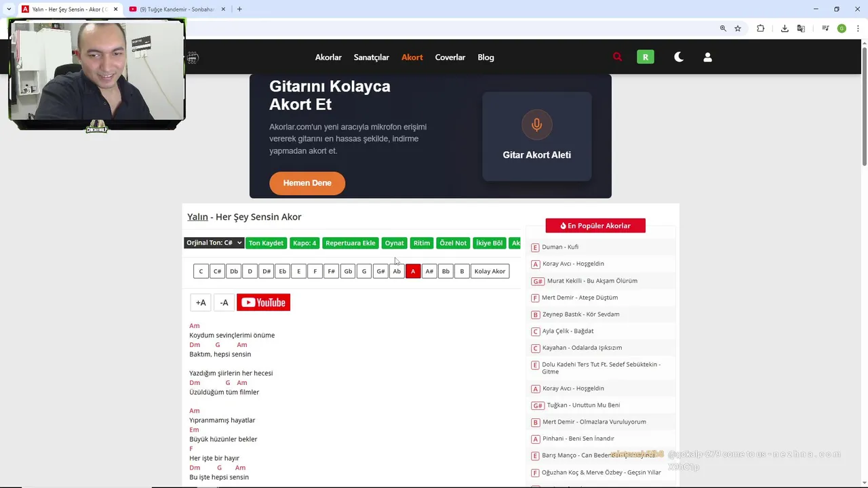Click the Oynat button
The image size is (868, 488).
394,243
